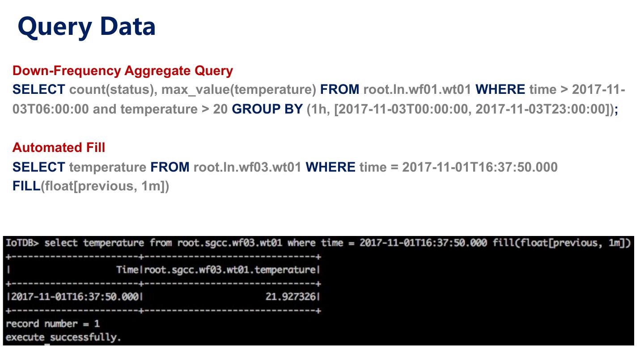Click the Time column header in terminal
The height and width of the screenshot is (362, 644).
pos(127,270)
